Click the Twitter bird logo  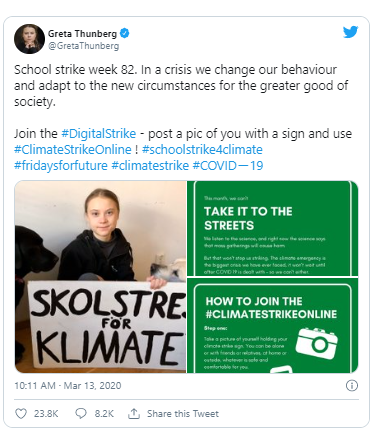350,32
